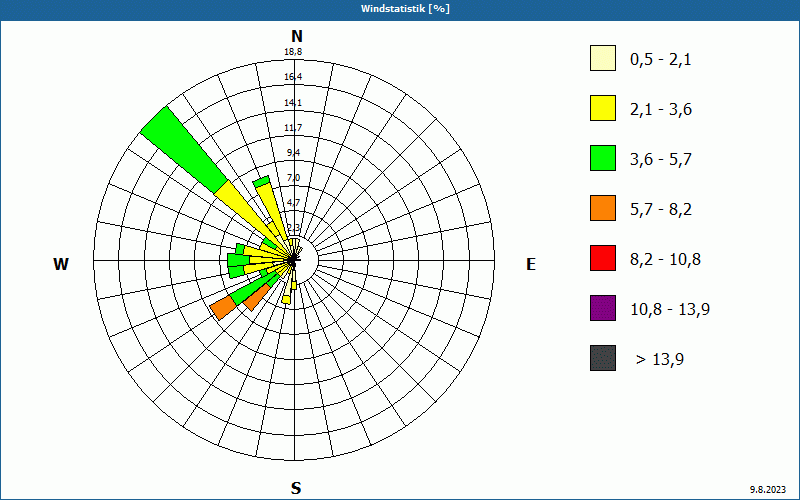Click the 'Windstatistik [%]' title bar text
This screenshot has width=800, height=500.
[405, 9]
